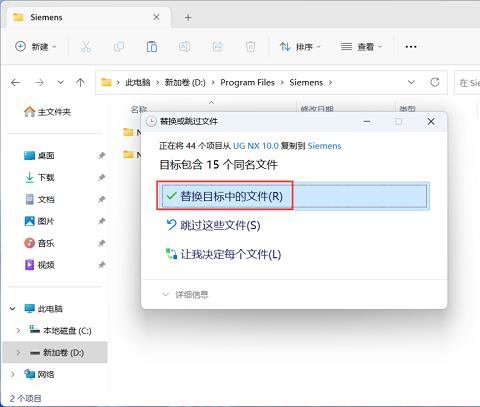Collapse the This PC (此电脑) tree

13,309
